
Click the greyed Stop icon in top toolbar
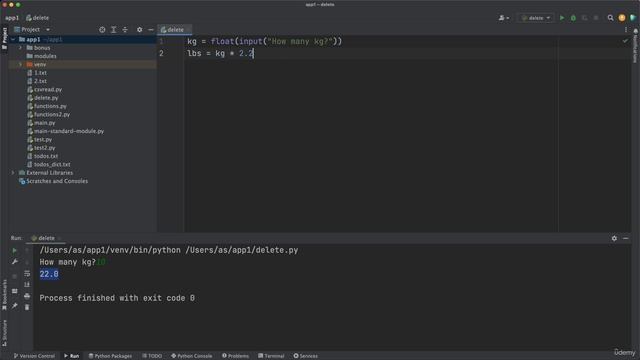pos(596,18)
